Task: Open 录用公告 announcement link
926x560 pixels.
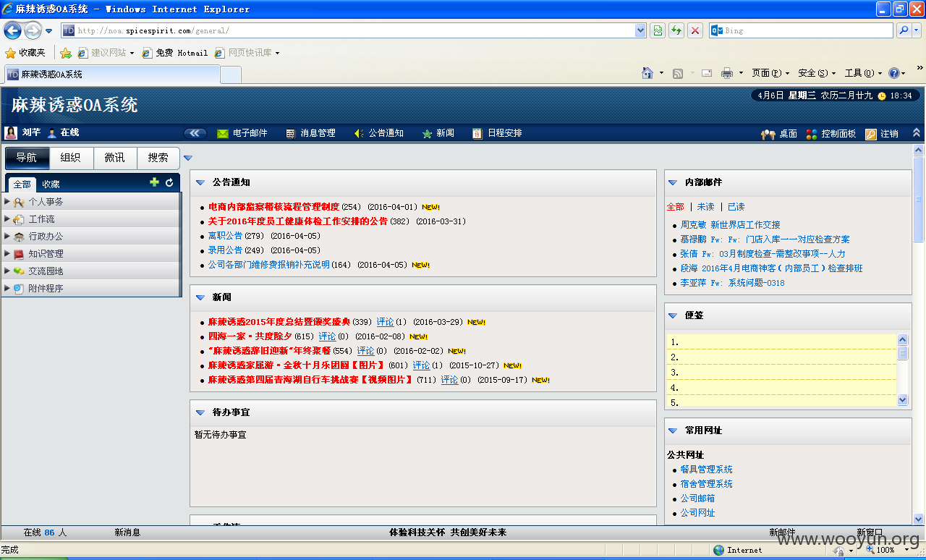Action: [x=226, y=250]
